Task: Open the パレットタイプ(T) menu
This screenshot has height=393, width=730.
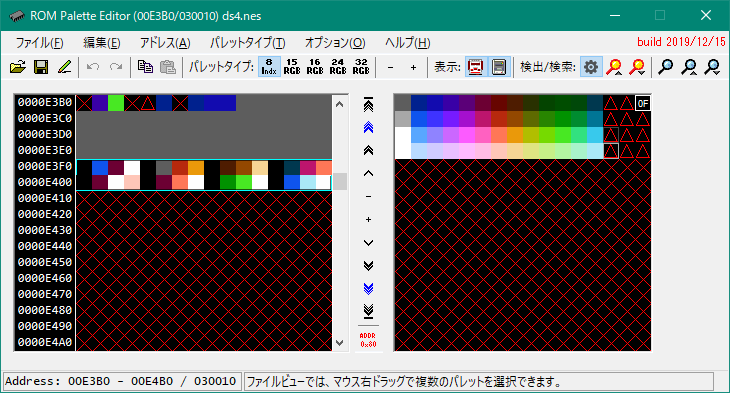Action: point(247,43)
